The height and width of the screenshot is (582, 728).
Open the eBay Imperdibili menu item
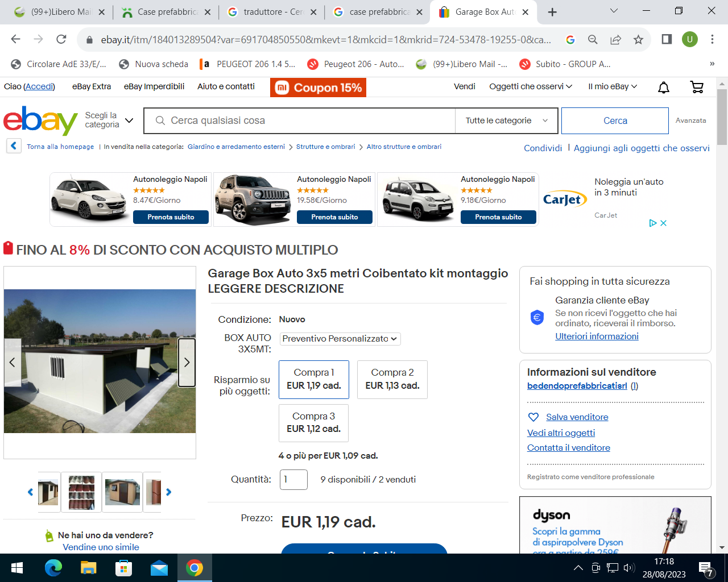[x=154, y=86]
